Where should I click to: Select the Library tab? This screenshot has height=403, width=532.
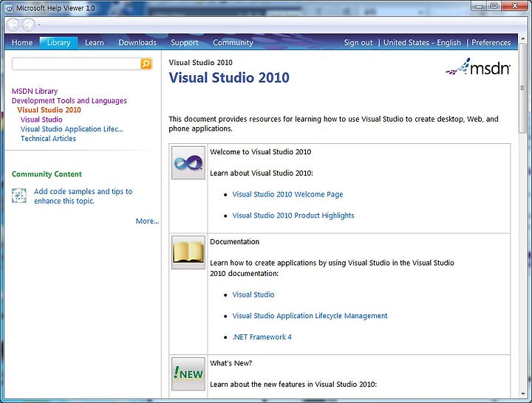click(x=58, y=43)
